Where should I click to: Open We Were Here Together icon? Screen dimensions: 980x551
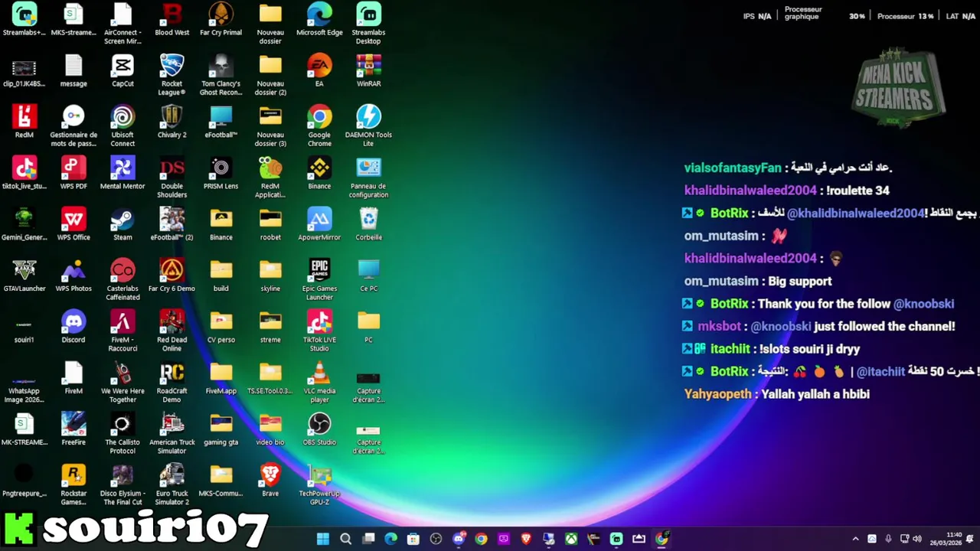(x=122, y=383)
